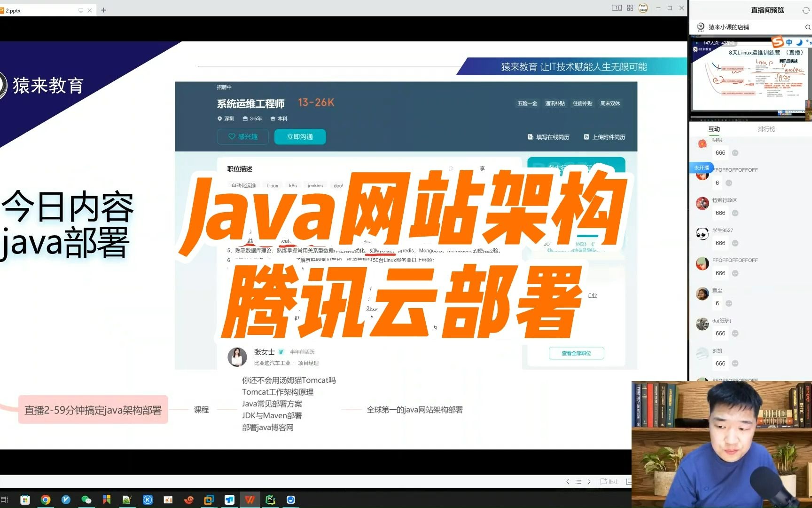This screenshot has width=812, height=508.
Task: Click the more icon next to 学生9527's message
Action: (x=735, y=243)
